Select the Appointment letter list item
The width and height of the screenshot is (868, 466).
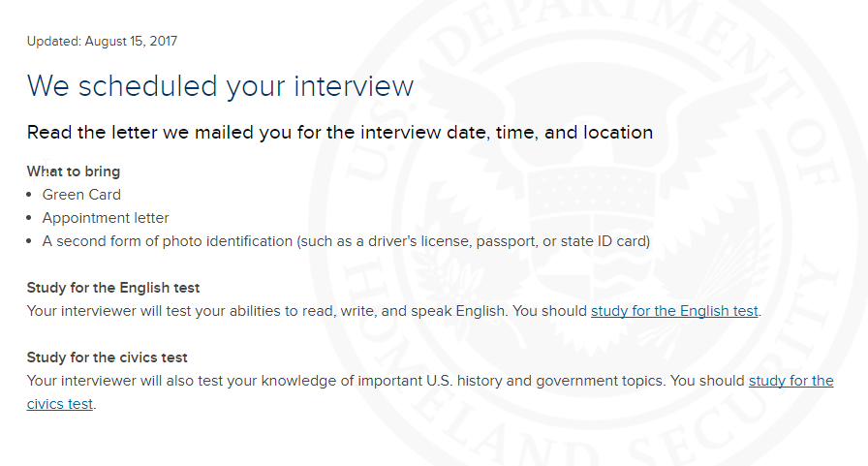106,218
